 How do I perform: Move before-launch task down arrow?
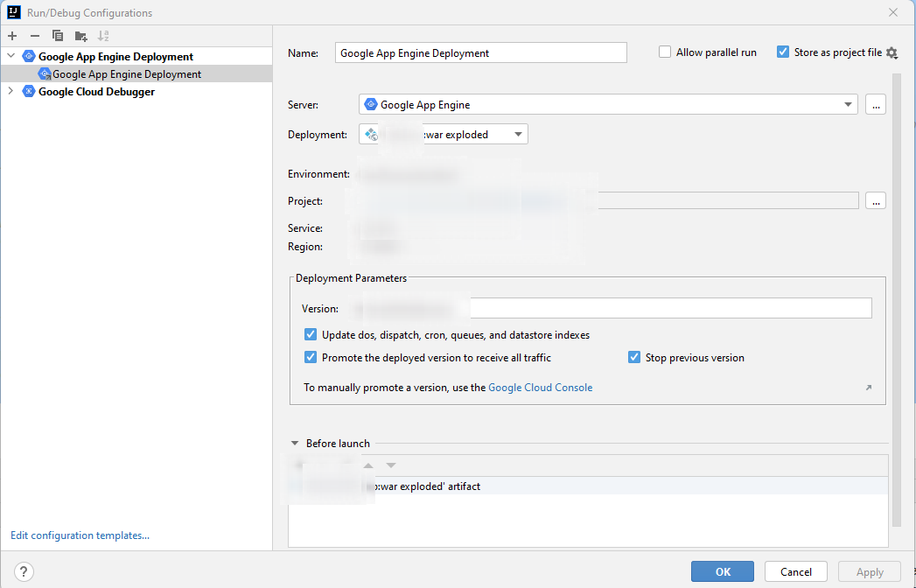pos(391,465)
